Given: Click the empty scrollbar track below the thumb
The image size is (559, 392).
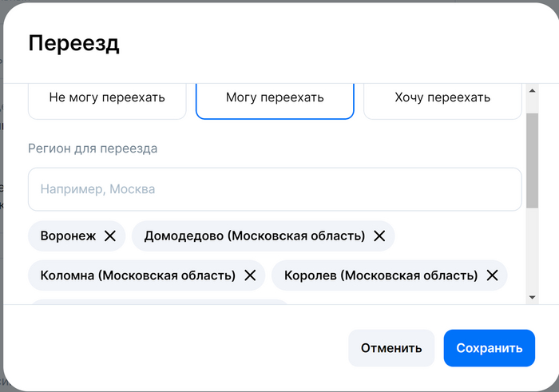Looking at the screenshot, I should [x=532, y=251].
